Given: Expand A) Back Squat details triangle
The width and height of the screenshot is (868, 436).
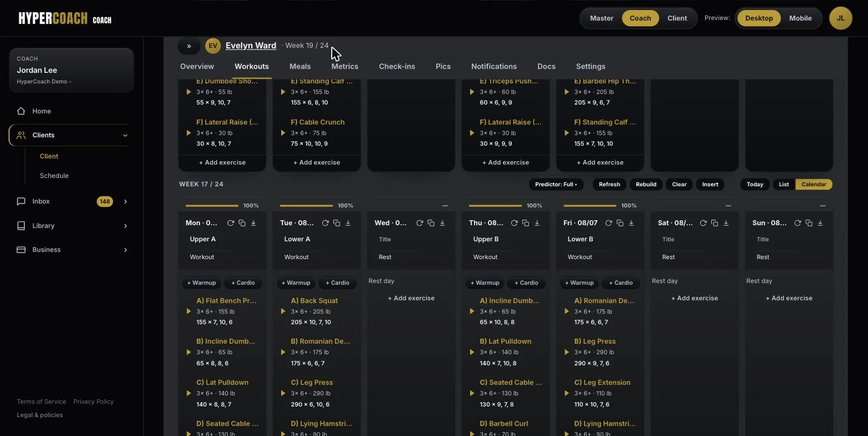Looking at the screenshot, I should pyautogui.click(x=283, y=311).
